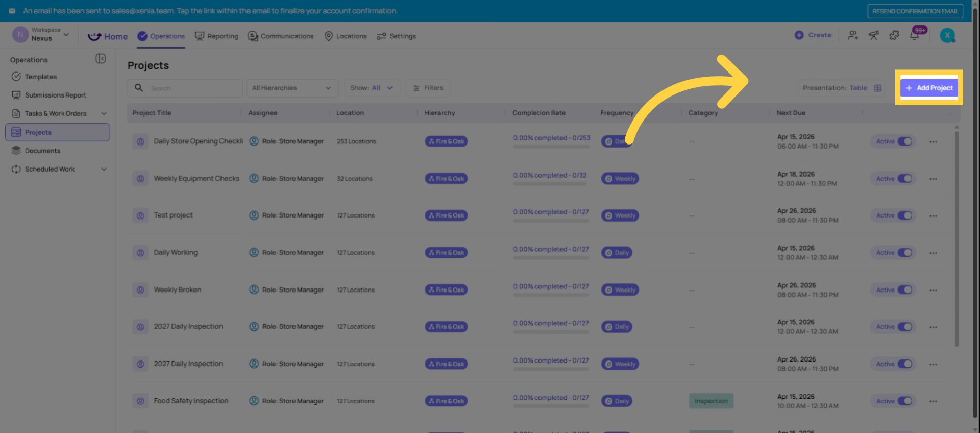Open the Reporting tab
Screen dimensions: 980x433
(216, 36)
